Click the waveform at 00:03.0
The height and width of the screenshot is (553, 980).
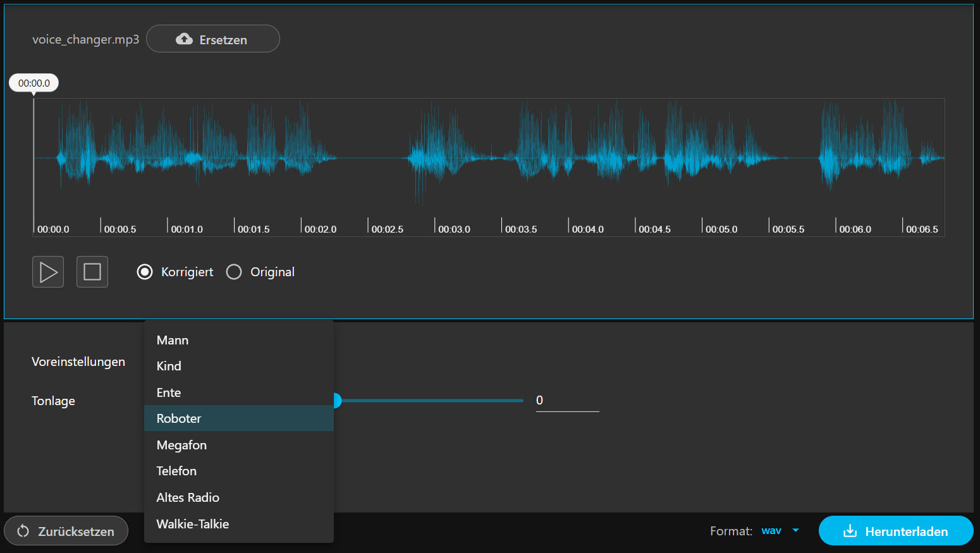435,158
